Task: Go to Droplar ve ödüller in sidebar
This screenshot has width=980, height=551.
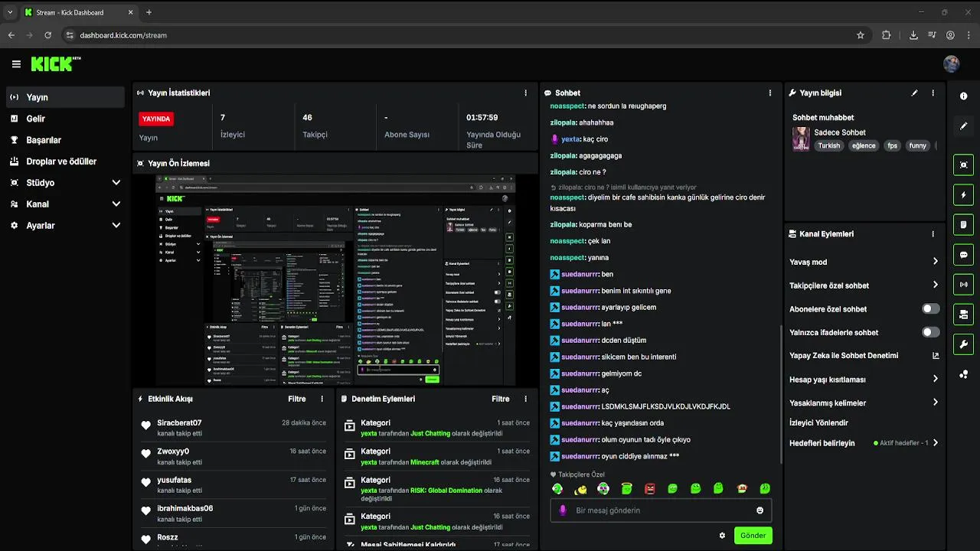Action: [64, 161]
